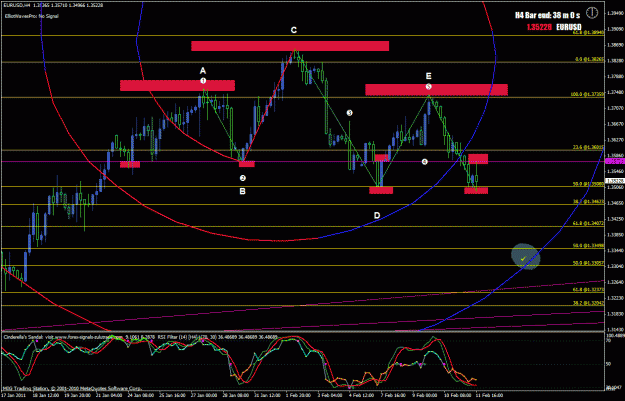Click the 1.39490 price axis label
625x401 pixels.
[x=615, y=13]
